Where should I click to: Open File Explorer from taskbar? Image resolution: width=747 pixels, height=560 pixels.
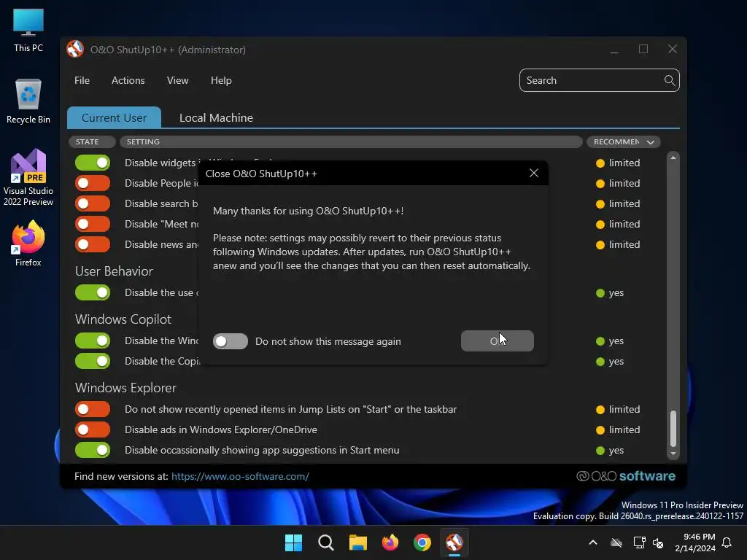[357, 542]
